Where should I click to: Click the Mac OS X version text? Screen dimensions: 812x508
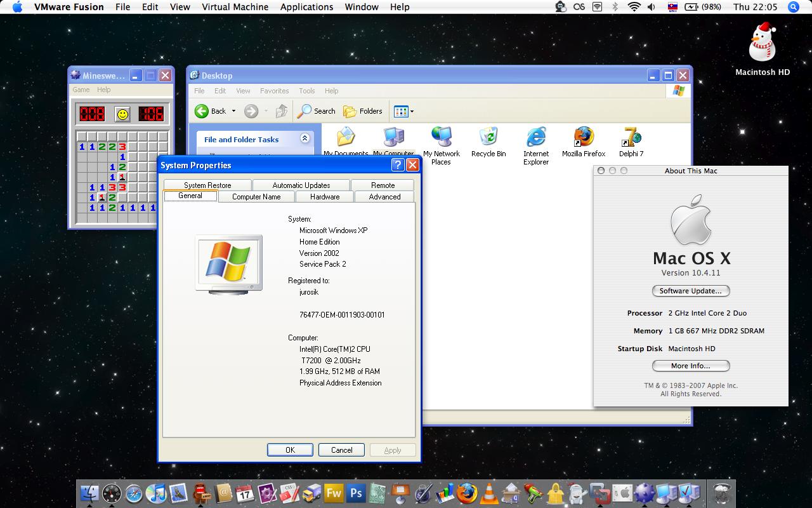[691, 273]
